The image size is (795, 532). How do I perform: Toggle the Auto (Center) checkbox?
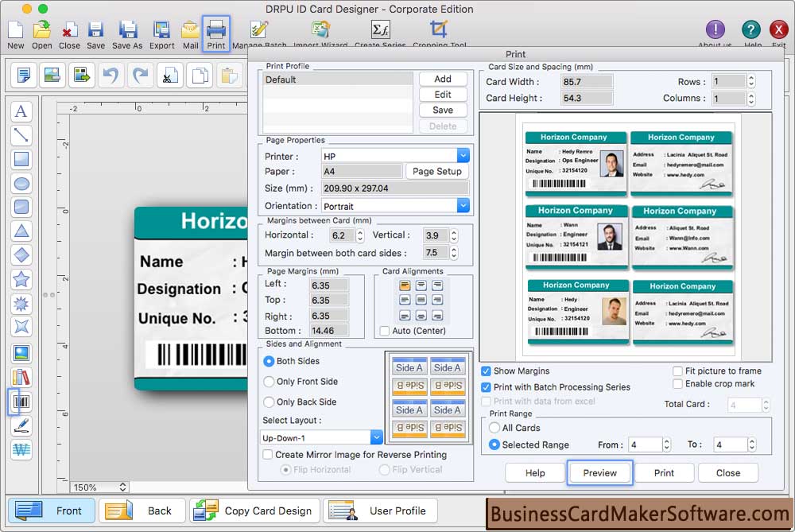point(385,331)
